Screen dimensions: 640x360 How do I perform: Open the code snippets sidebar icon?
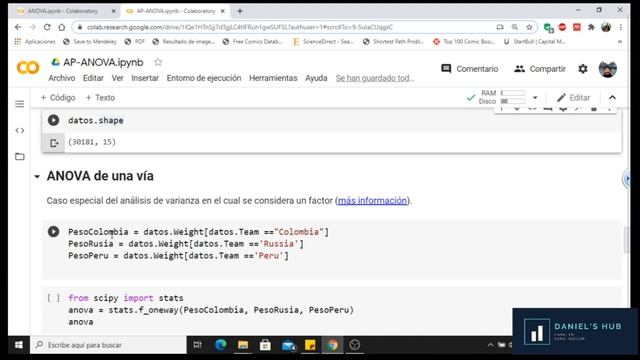pyautogui.click(x=20, y=131)
